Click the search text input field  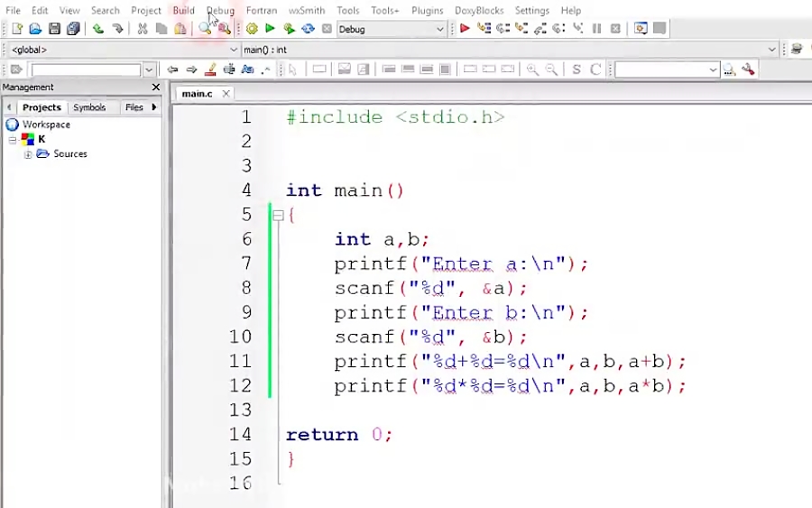click(86, 69)
